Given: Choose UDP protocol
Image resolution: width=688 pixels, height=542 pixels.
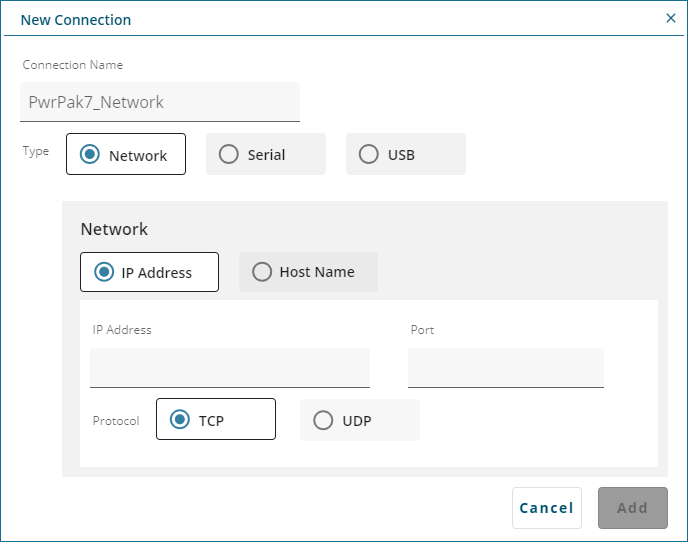Looking at the screenshot, I should click(359, 420).
